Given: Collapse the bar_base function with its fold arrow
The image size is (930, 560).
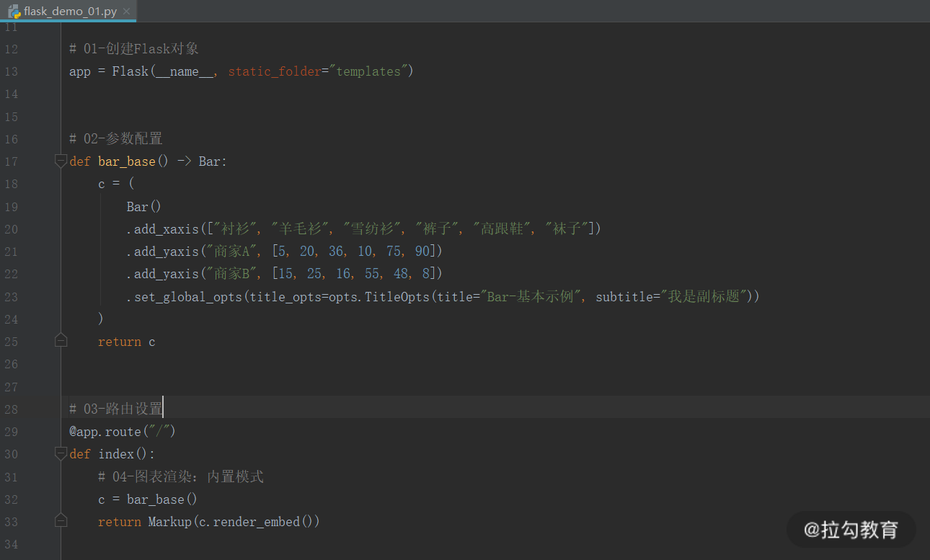Looking at the screenshot, I should 61,161.
